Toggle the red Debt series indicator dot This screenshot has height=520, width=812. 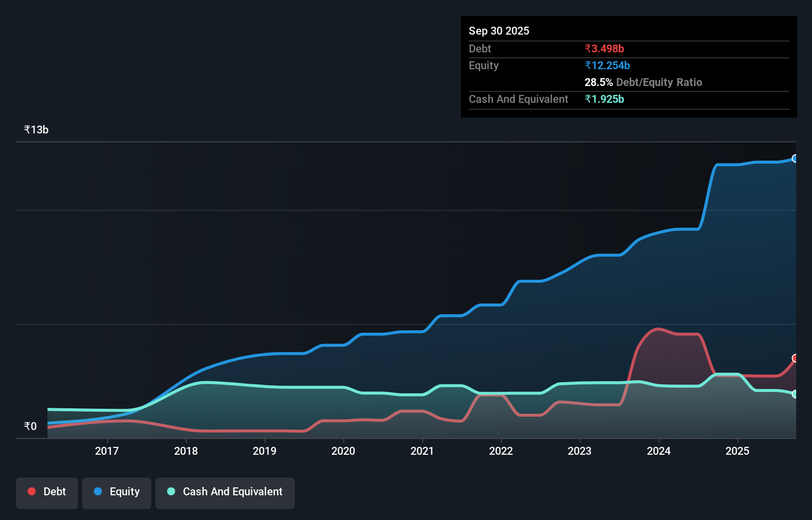click(31, 491)
